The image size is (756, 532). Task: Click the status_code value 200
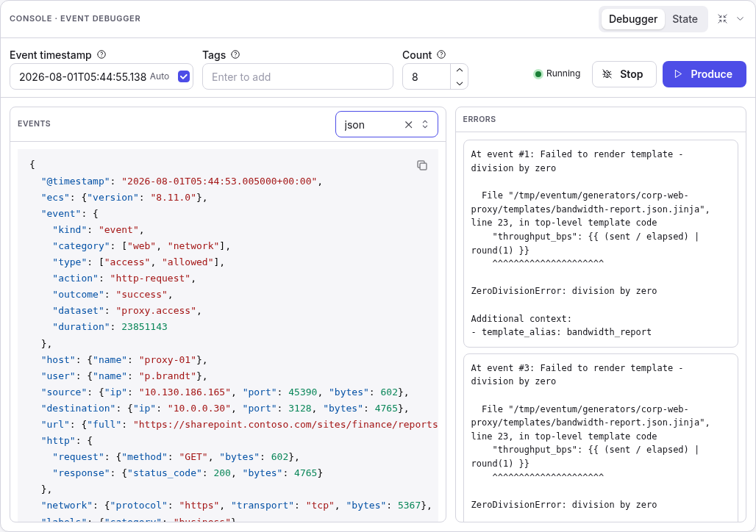222,473
